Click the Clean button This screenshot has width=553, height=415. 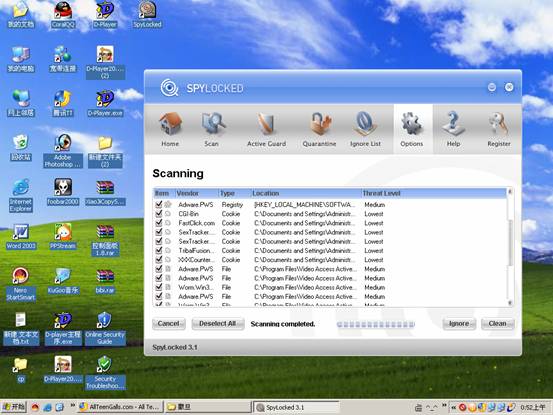point(497,324)
